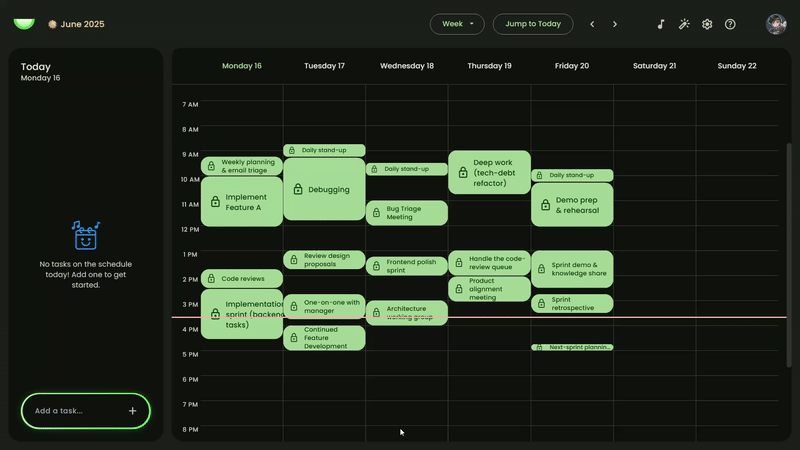
Task: Open the help question mark icon
Action: coord(730,24)
